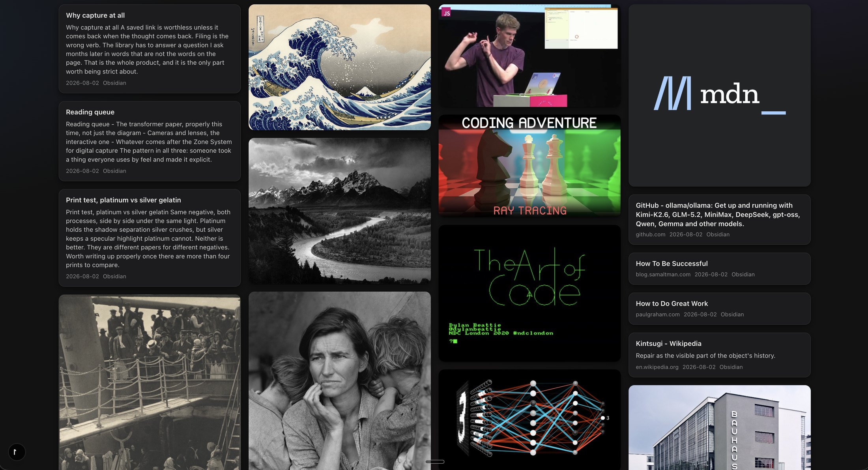Open the 'Reading queue' note card
Image resolution: width=868 pixels, height=470 pixels.
150,141
